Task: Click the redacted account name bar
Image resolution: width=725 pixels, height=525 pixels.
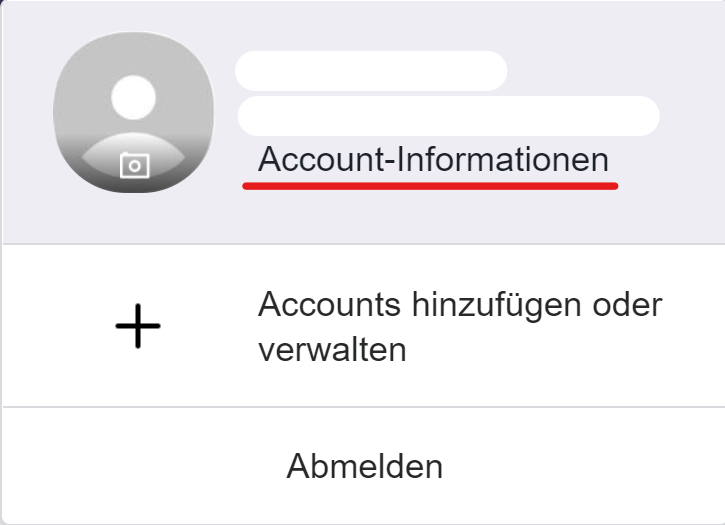Action: coord(371,71)
